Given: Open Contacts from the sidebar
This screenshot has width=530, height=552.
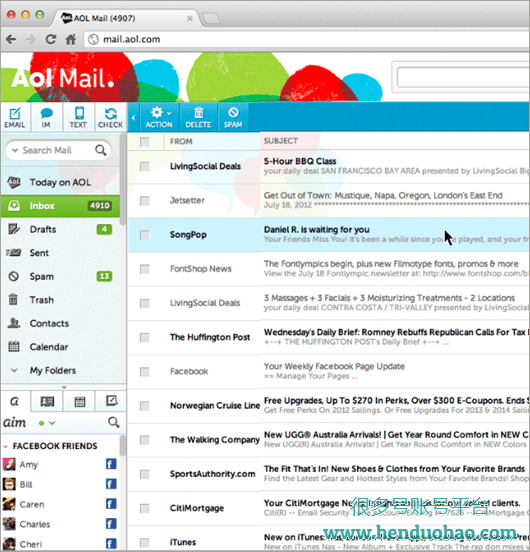Looking at the screenshot, I should [61, 323].
